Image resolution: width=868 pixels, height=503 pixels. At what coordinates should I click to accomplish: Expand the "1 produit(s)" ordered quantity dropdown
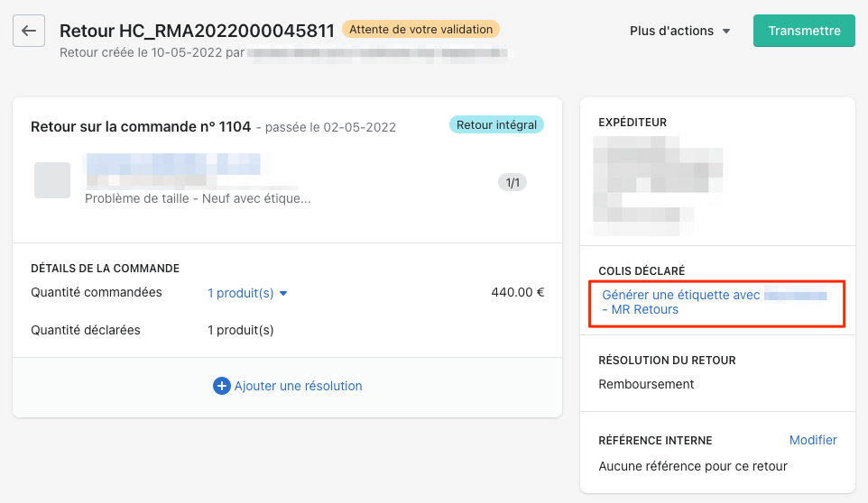click(247, 293)
